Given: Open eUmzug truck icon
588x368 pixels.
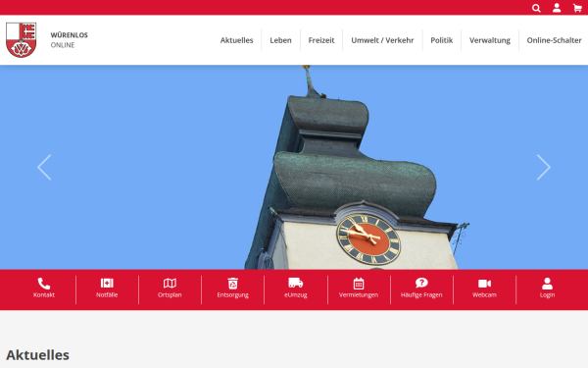Looking at the screenshot, I should coord(296,283).
